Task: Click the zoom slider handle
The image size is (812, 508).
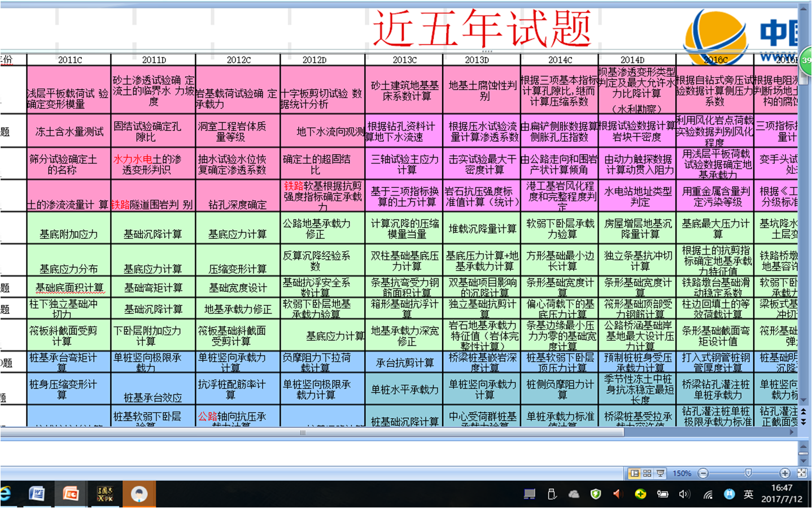Action: pos(748,473)
